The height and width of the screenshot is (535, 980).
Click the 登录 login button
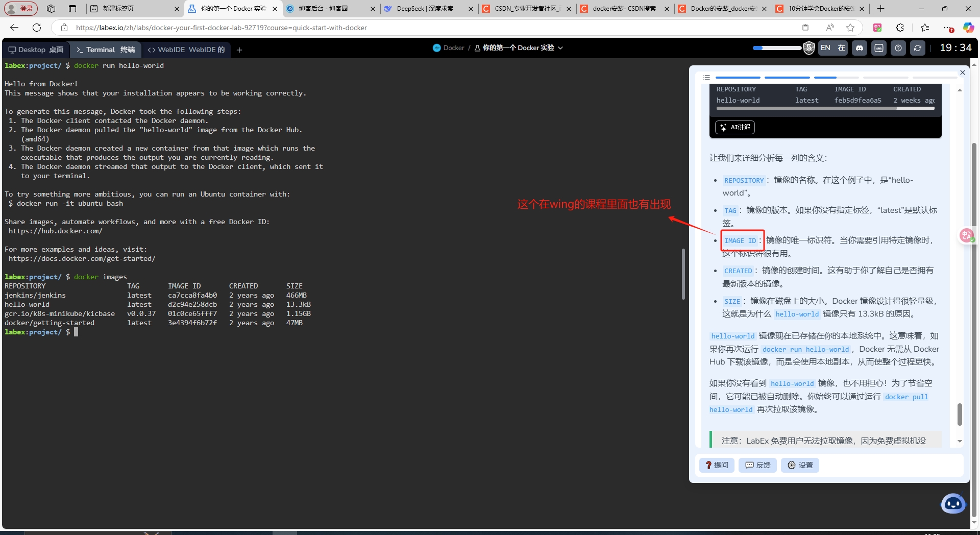click(21, 9)
